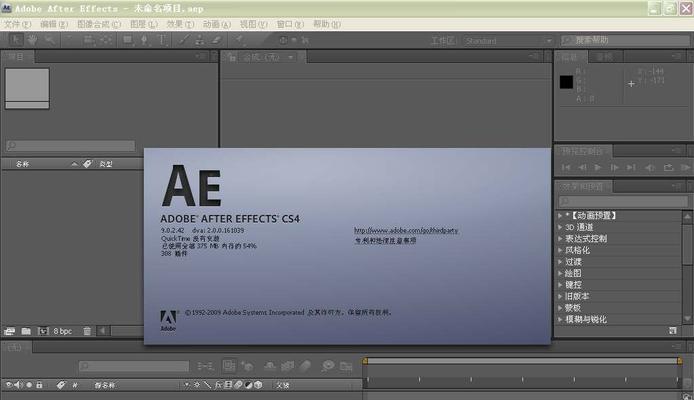Viewport: 694px width, 400px height.
Task: Open the 图像合成 menu
Action: (99, 24)
